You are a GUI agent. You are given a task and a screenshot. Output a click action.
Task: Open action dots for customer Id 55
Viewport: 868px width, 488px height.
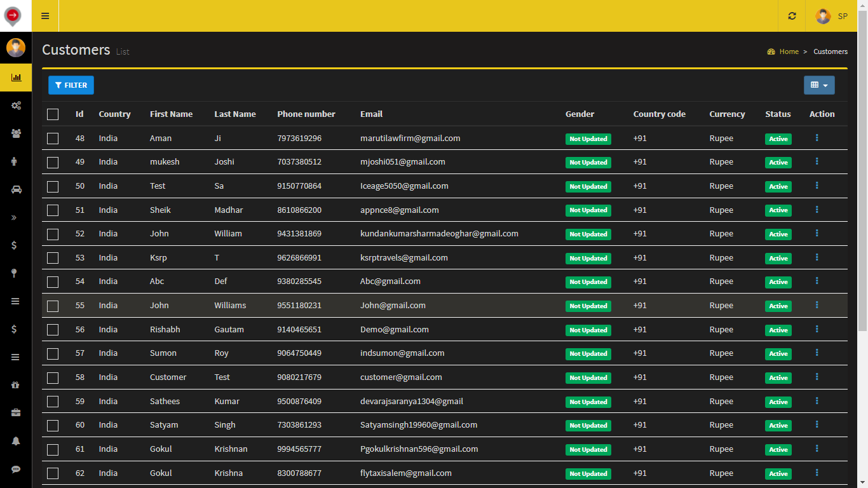(x=817, y=305)
